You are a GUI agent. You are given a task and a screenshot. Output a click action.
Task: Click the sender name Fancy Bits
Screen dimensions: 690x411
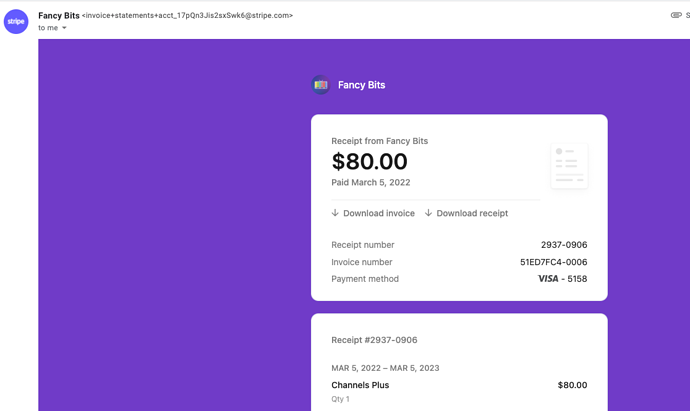59,15
